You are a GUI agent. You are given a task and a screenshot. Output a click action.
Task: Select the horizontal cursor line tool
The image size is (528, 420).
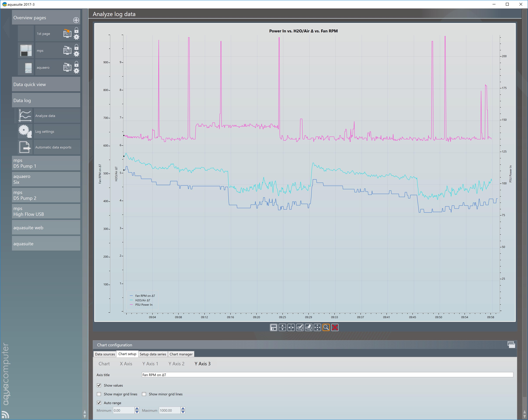tap(282, 327)
